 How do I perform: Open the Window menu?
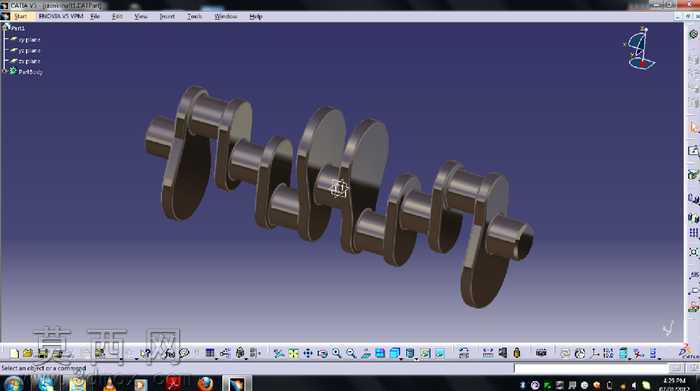pos(226,17)
